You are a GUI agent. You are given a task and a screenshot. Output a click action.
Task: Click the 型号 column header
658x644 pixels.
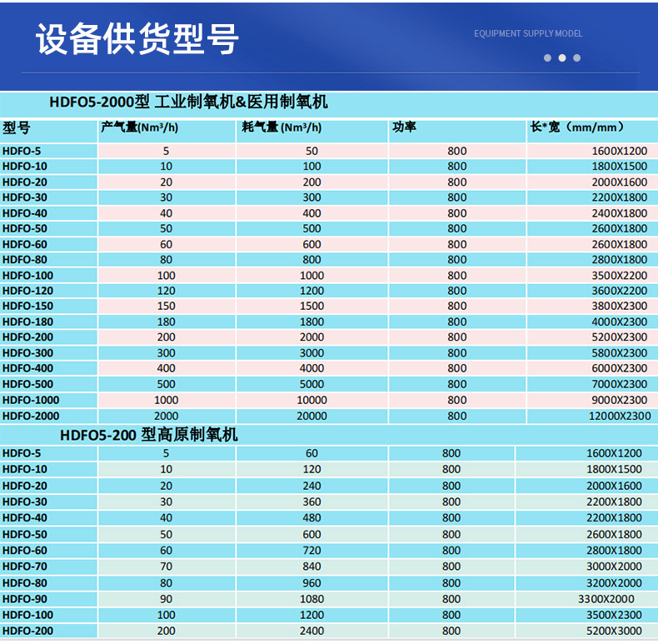(17, 127)
